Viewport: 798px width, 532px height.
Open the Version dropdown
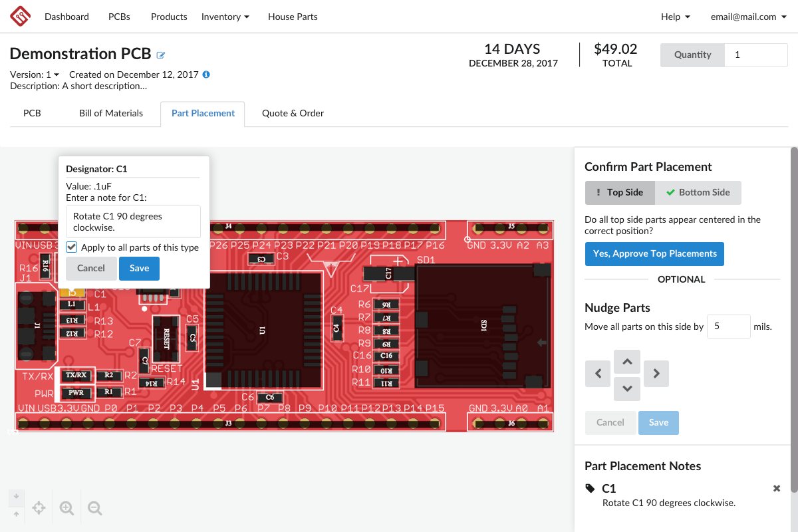pyautogui.click(x=35, y=74)
